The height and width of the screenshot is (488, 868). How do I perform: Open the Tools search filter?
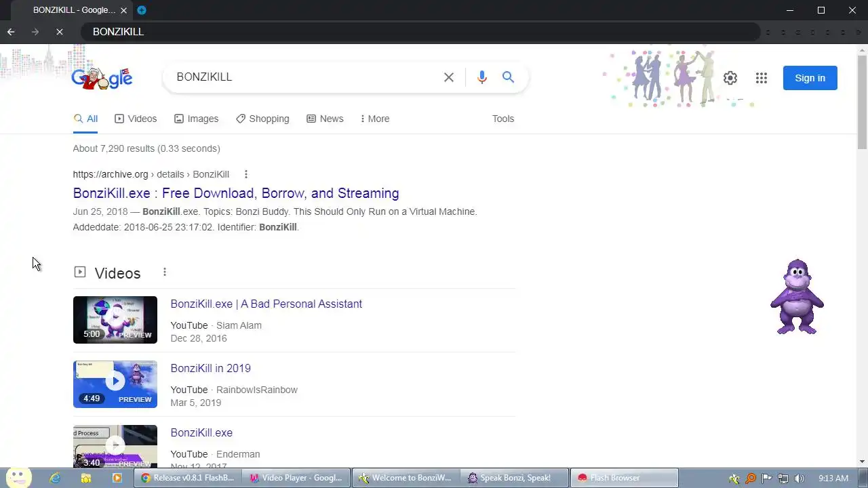pos(503,119)
